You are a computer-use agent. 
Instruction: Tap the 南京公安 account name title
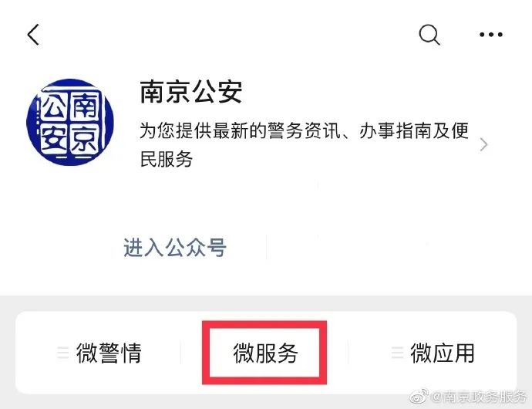[191, 92]
